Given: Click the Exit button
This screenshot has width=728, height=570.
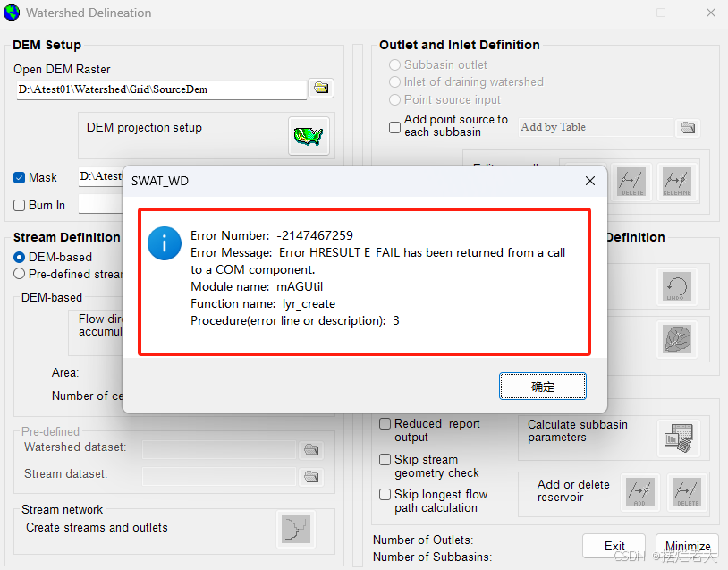Looking at the screenshot, I should click(x=614, y=546).
